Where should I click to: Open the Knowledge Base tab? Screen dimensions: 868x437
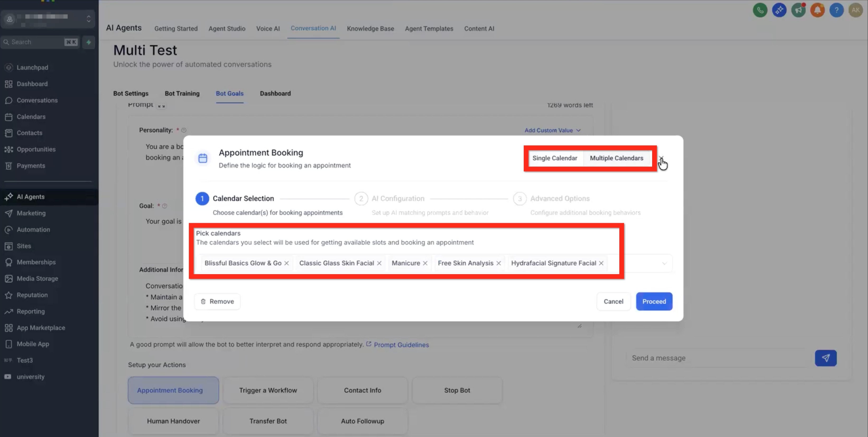click(x=370, y=29)
